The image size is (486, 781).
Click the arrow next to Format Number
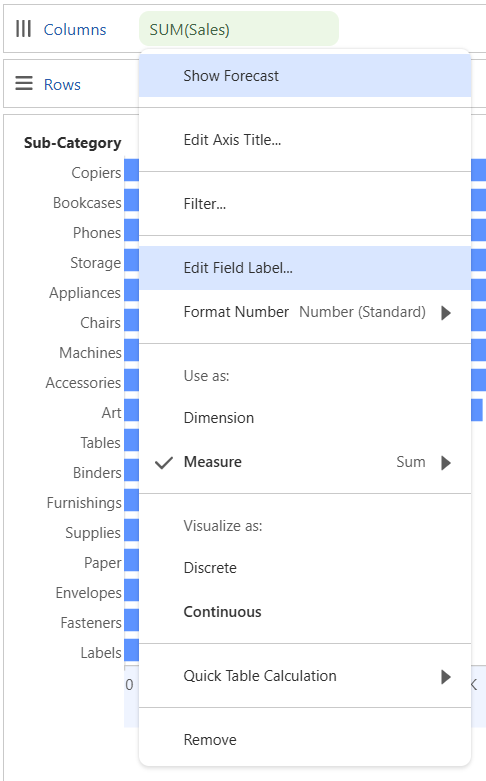click(x=446, y=313)
